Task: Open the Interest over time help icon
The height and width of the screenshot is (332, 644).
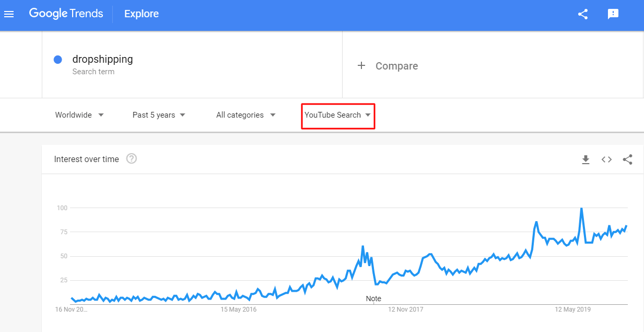Action: tap(132, 158)
